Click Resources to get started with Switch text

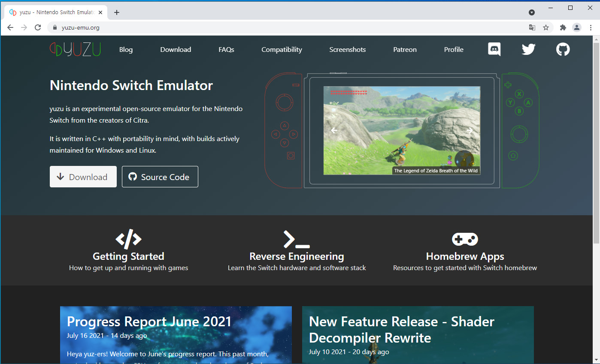(x=465, y=268)
